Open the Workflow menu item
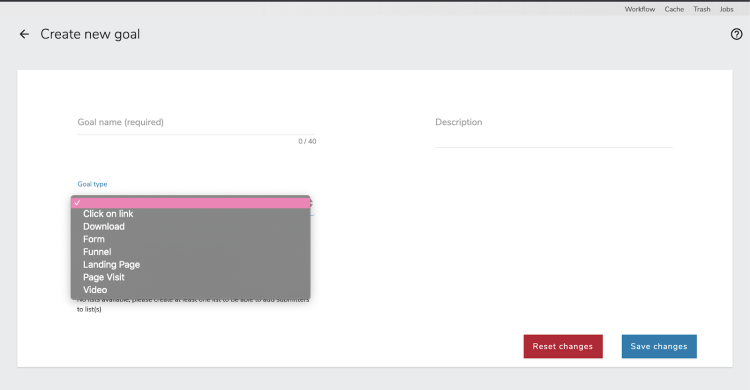The width and height of the screenshot is (750, 390). pos(640,9)
